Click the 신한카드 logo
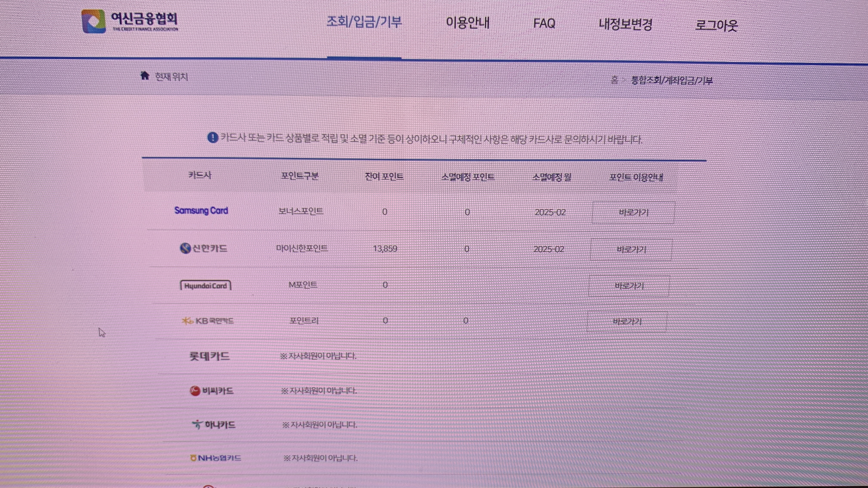Screen dimensions: 868x488 pyautogui.click(x=203, y=248)
